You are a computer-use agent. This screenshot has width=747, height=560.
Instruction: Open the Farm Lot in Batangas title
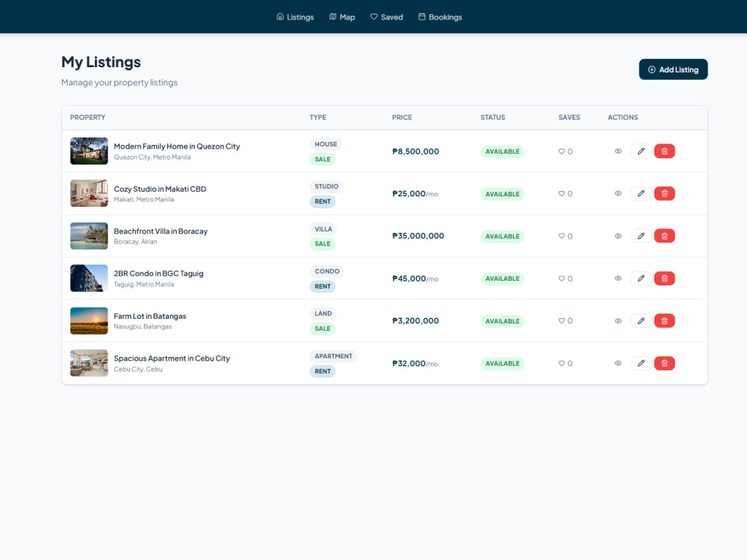tap(150, 316)
